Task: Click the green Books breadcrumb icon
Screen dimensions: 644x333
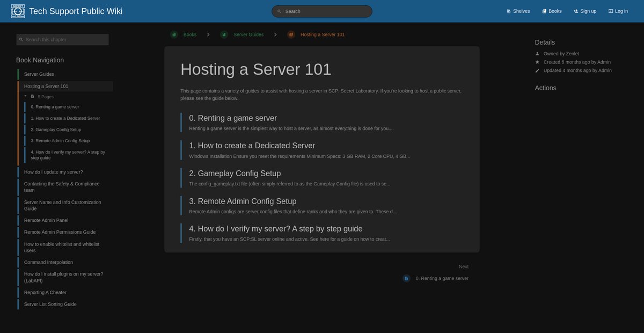Action: pyautogui.click(x=174, y=34)
